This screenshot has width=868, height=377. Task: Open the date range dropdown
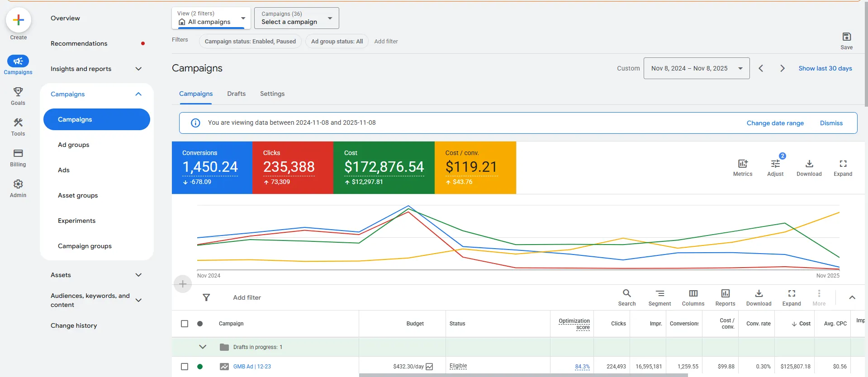[696, 68]
